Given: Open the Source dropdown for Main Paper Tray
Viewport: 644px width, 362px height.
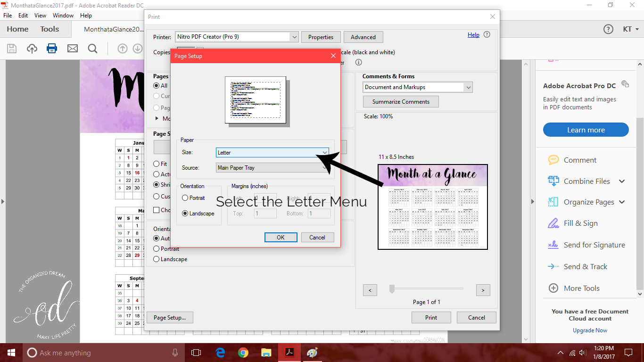Looking at the screenshot, I should tap(272, 167).
